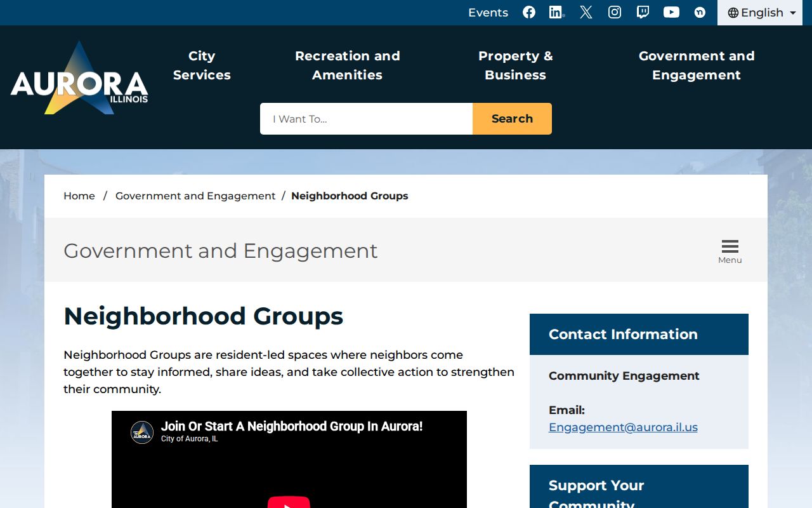Open the Government and Engagement menu

point(697,65)
